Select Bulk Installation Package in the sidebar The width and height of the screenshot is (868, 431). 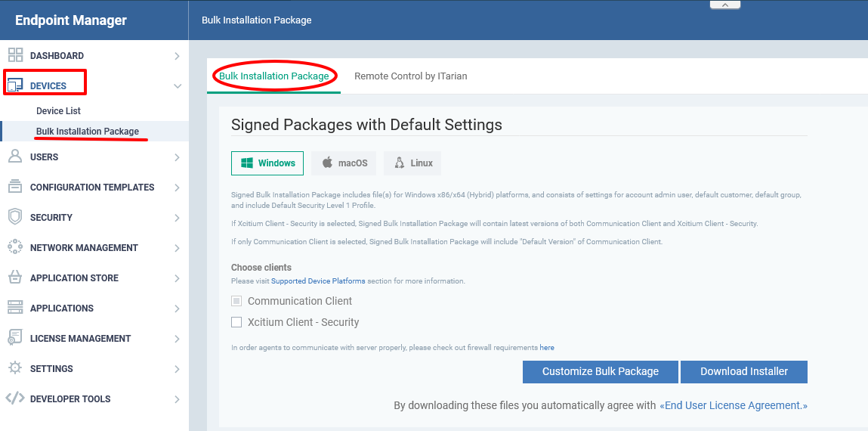88,132
